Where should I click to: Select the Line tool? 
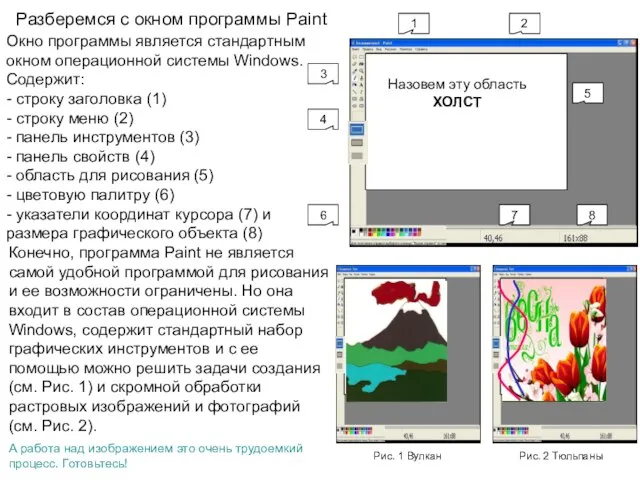click(354, 92)
